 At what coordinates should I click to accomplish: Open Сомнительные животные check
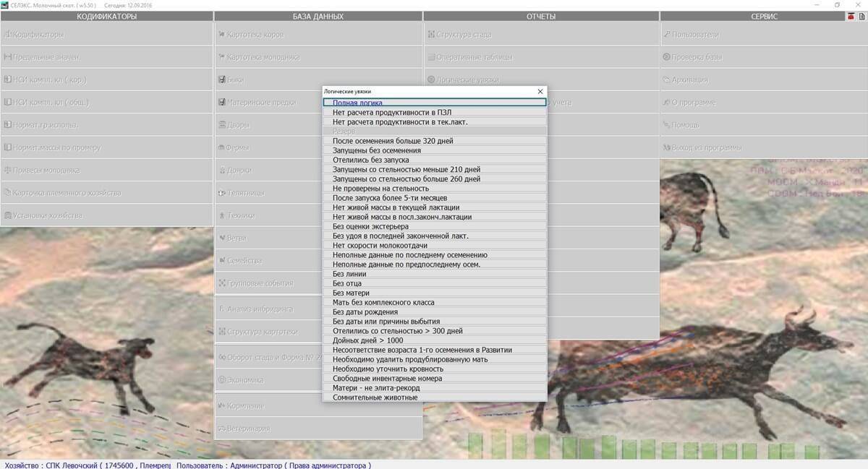(434, 397)
